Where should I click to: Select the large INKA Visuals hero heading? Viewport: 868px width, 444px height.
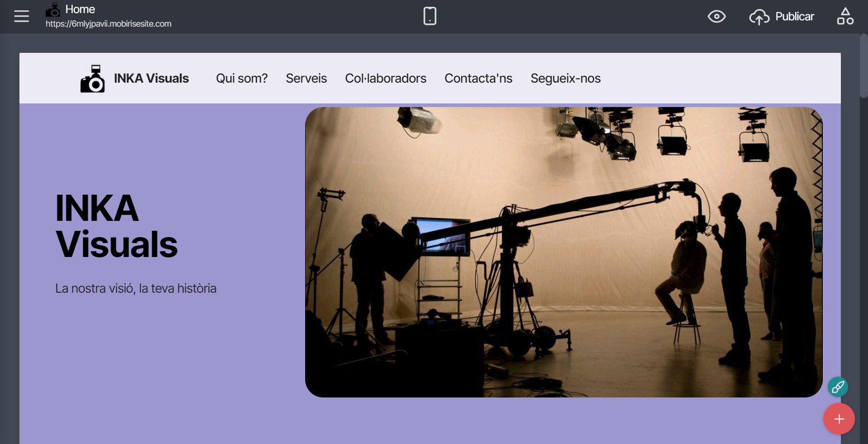116,226
